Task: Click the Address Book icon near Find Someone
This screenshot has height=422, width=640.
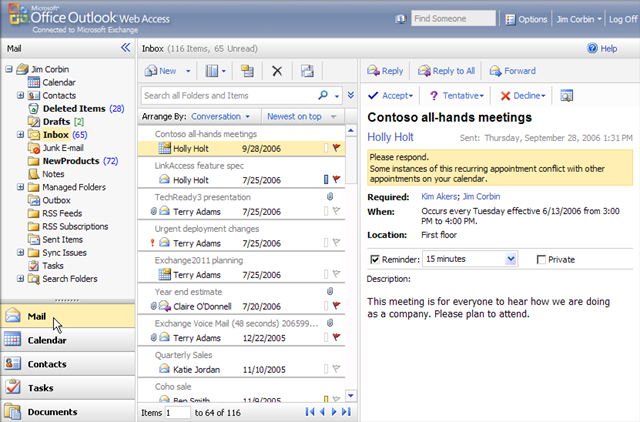Action: pyautogui.click(x=400, y=19)
